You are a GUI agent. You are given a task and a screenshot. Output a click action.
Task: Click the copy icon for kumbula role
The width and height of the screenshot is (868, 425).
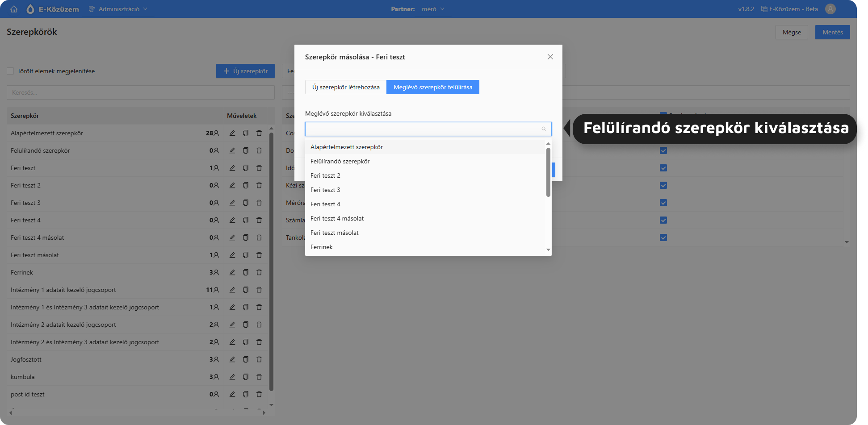pyautogui.click(x=246, y=377)
